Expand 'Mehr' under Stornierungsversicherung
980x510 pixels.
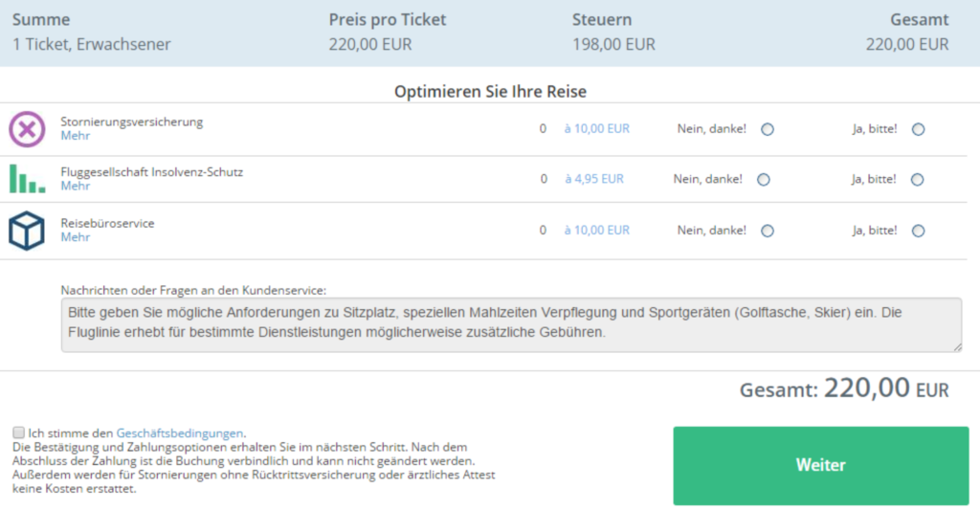coord(75,136)
